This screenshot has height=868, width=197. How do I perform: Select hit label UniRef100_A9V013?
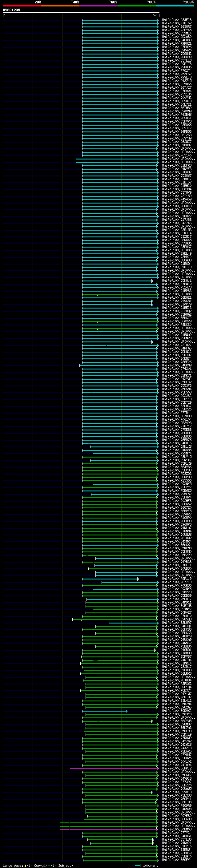[177, 792]
